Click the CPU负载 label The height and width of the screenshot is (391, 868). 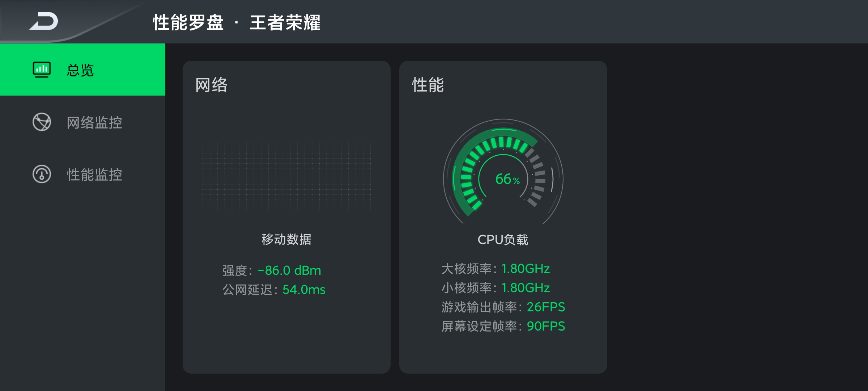click(503, 240)
